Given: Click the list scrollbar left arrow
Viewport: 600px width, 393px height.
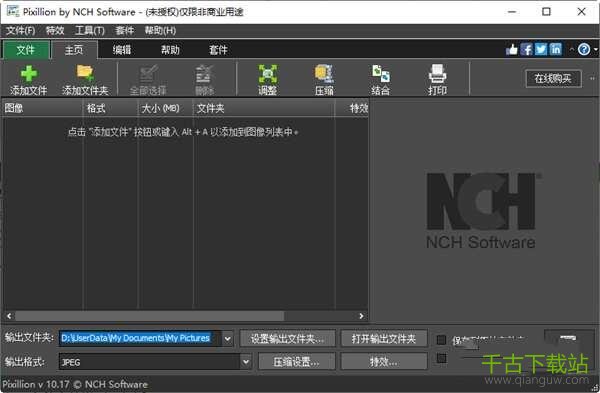Looking at the screenshot, I should (x=9, y=316).
